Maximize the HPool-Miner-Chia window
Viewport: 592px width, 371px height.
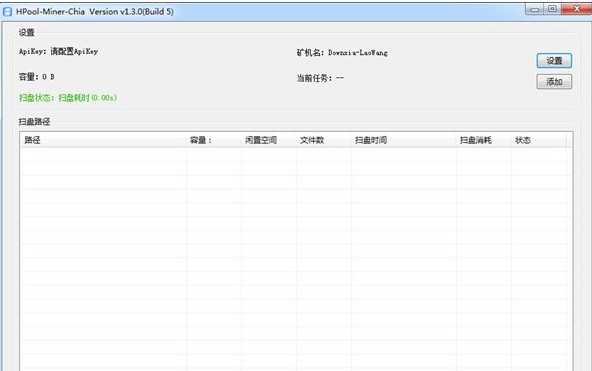point(552,9)
